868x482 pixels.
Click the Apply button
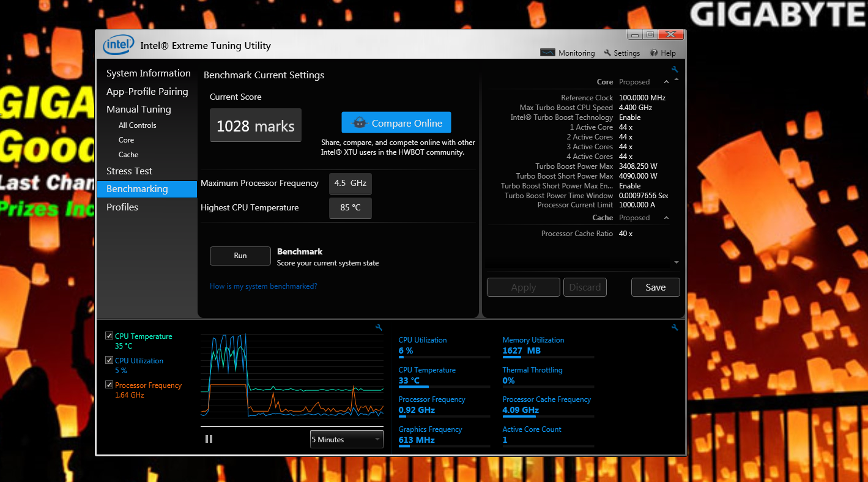[x=524, y=287]
